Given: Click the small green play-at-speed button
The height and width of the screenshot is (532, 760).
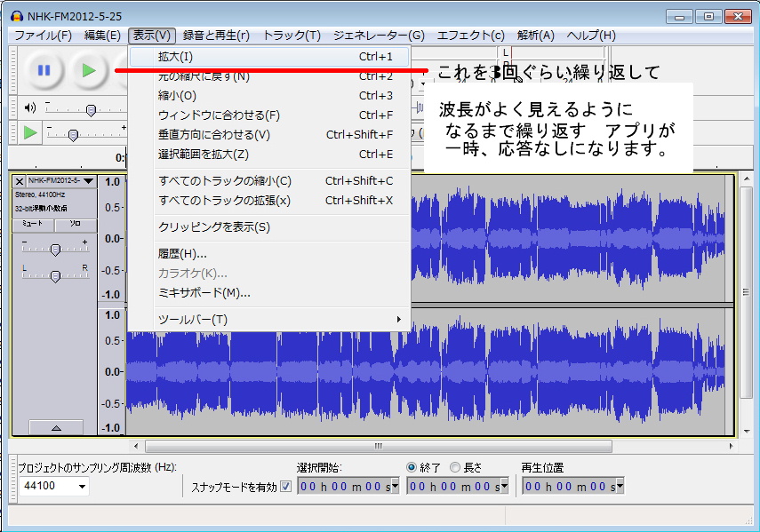Looking at the screenshot, I should coord(30,133).
